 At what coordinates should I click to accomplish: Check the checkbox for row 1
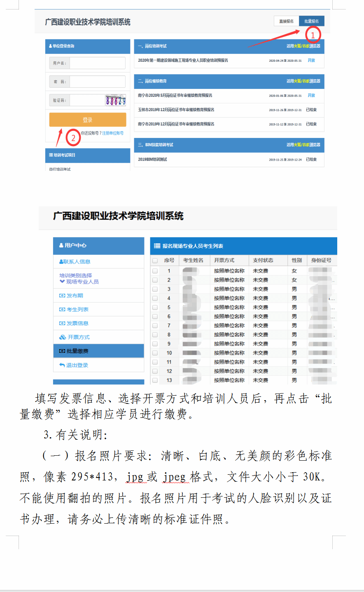(155, 271)
